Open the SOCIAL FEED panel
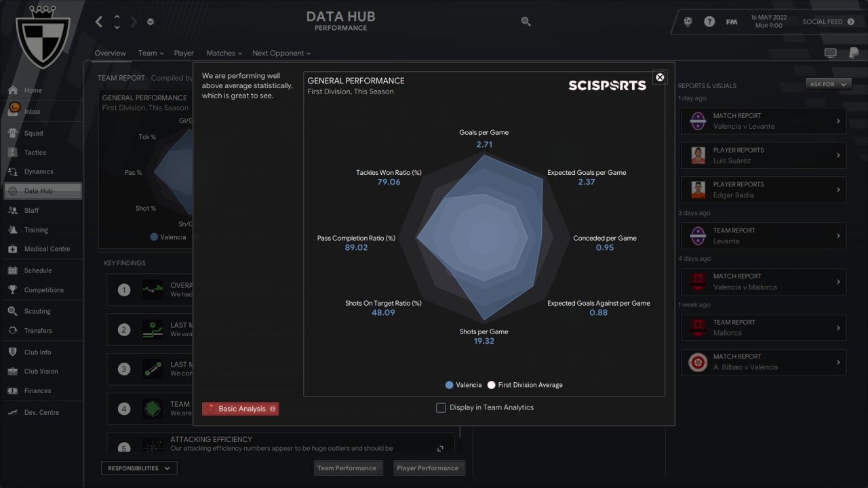Image resolution: width=868 pixels, height=488 pixels. click(829, 22)
